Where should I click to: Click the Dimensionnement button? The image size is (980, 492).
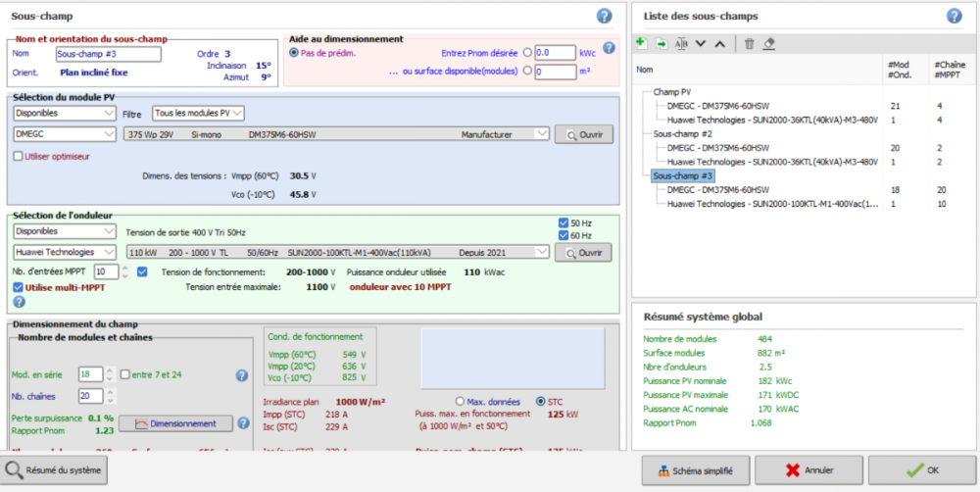tap(175, 423)
